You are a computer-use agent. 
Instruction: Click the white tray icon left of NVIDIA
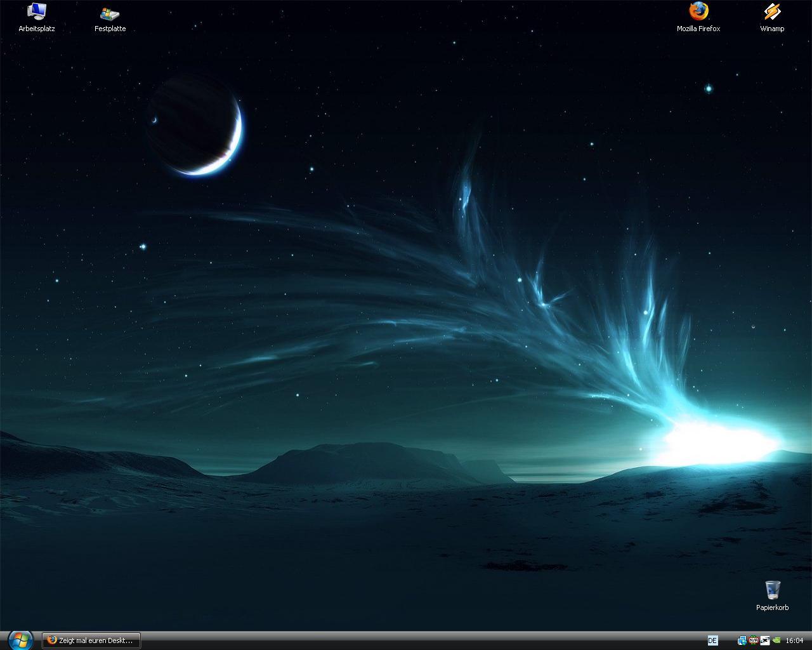[765, 640]
